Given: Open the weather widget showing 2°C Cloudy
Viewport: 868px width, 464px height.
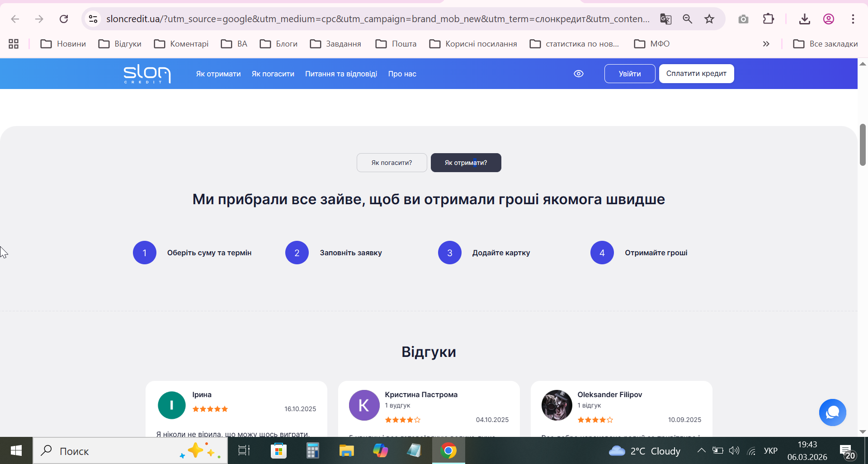Looking at the screenshot, I should [645, 450].
